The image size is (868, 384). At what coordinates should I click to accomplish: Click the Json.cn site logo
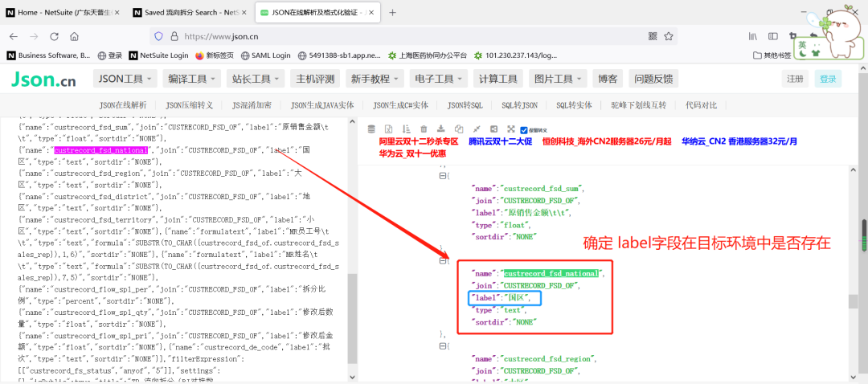click(43, 79)
